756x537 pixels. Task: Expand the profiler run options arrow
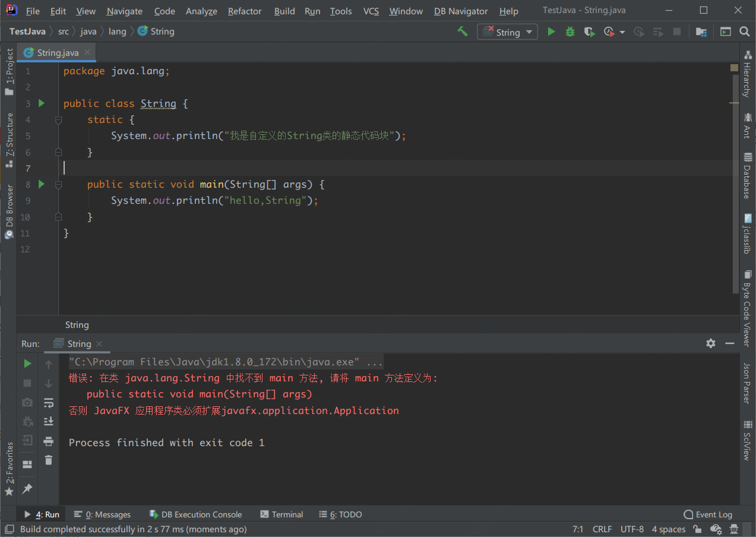(x=622, y=32)
